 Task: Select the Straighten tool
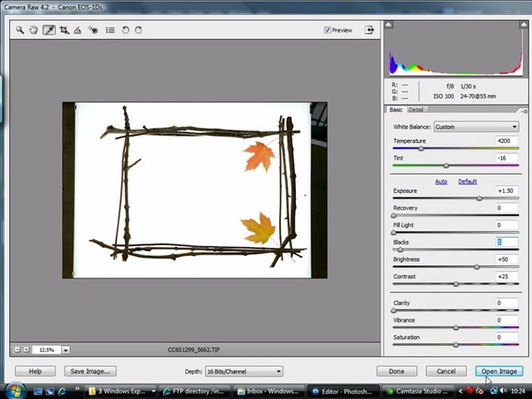[77, 30]
